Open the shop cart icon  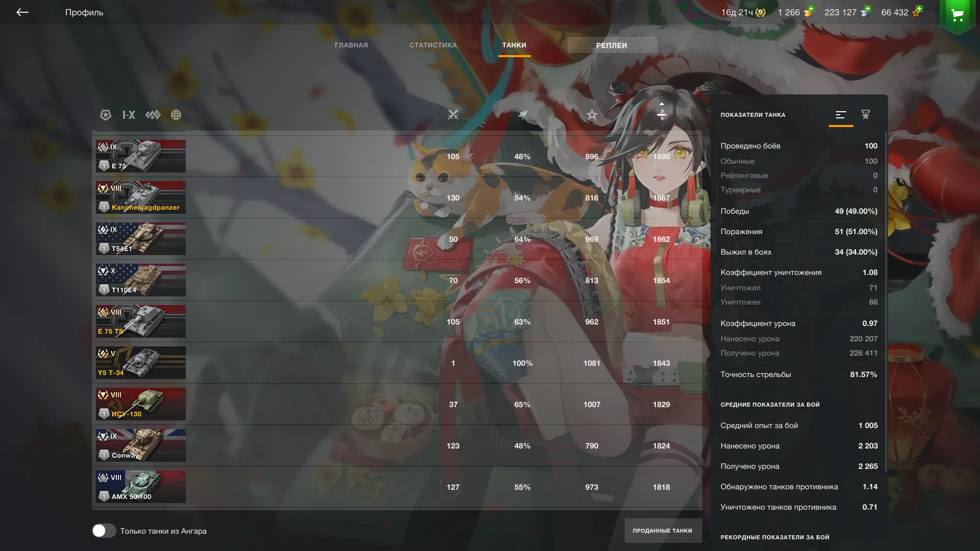coord(958,15)
